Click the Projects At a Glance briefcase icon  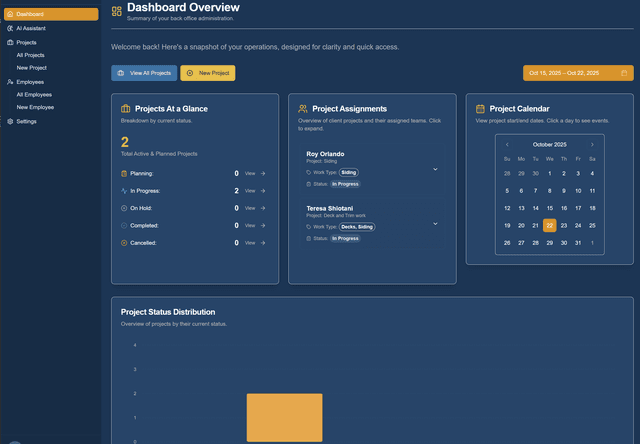coord(126,109)
